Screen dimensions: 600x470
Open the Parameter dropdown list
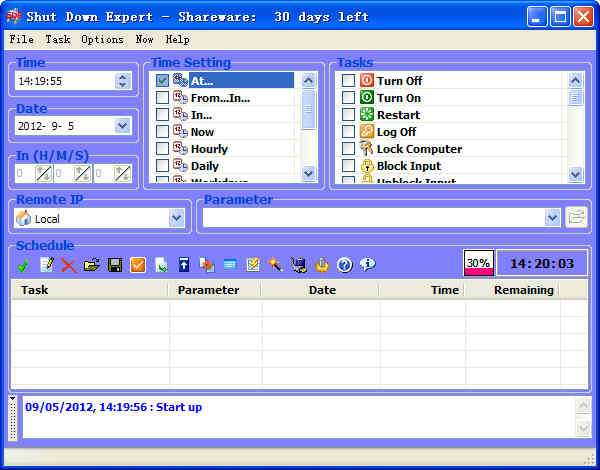coord(552,218)
